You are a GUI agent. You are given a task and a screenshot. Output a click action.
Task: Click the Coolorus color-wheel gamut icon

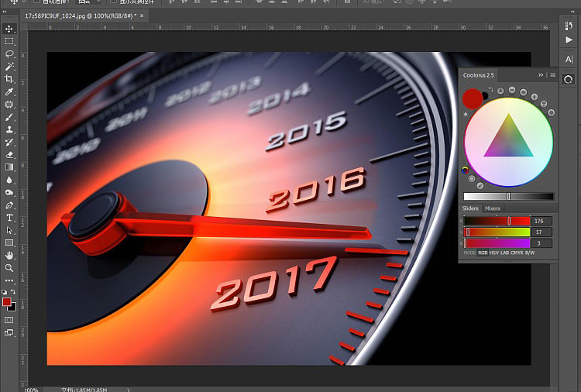[465, 170]
